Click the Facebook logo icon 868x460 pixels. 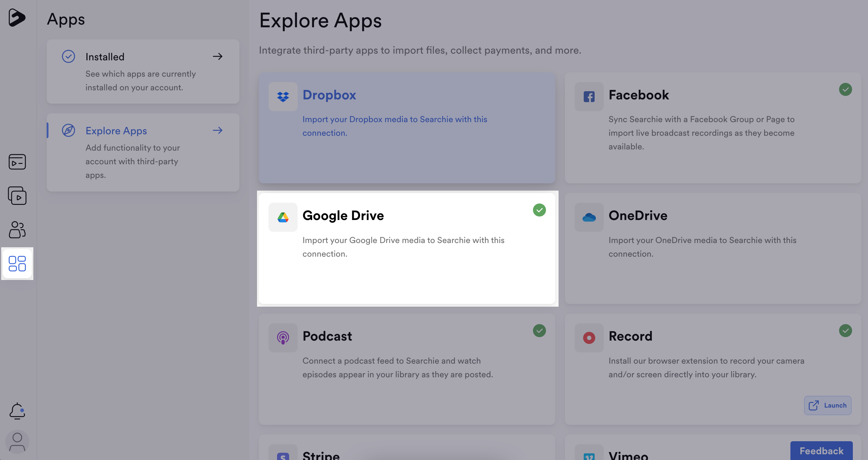(589, 97)
